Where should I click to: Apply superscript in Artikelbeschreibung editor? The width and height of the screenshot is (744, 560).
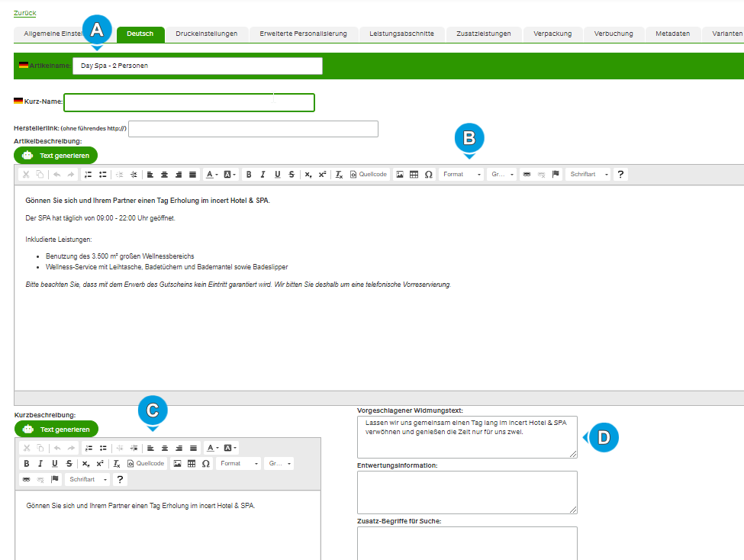pyautogui.click(x=322, y=175)
